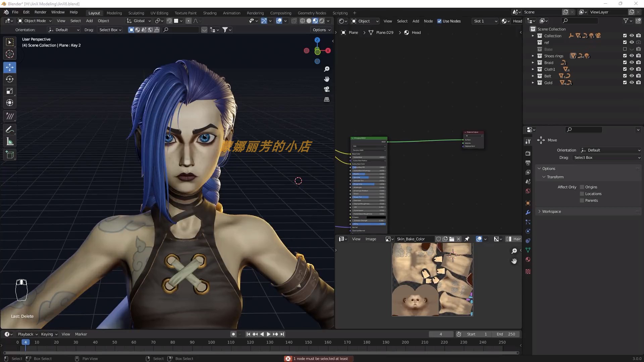Choose the Measure tool
This screenshot has width=644, height=362.
10,141
